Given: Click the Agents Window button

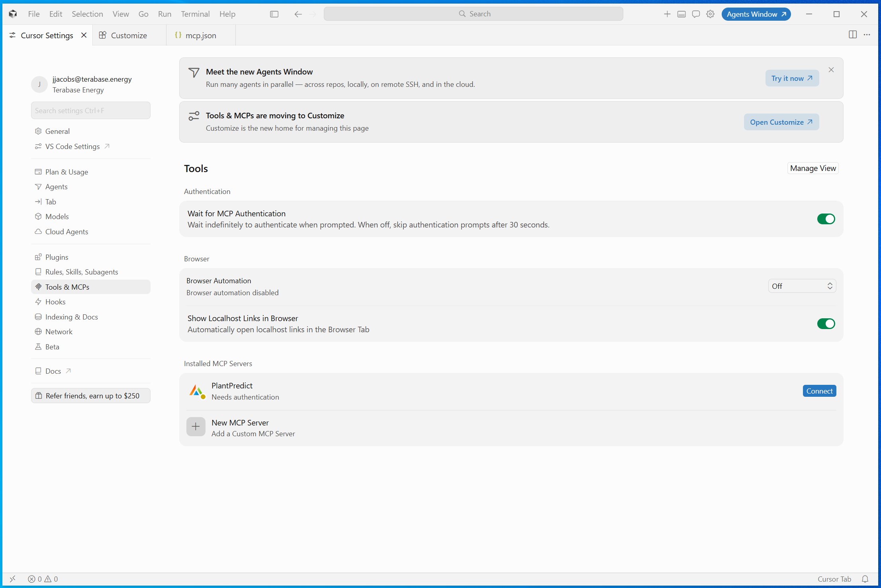Looking at the screenshot, I should coord(756,14).
